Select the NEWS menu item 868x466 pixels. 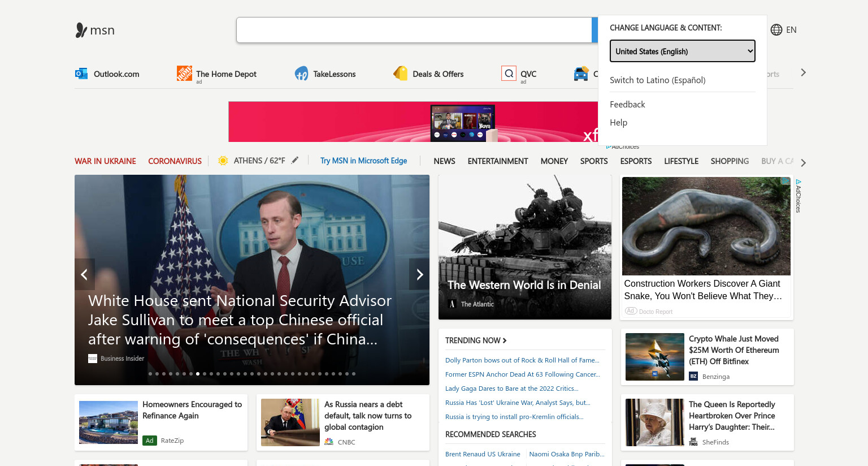click(444, 161)
